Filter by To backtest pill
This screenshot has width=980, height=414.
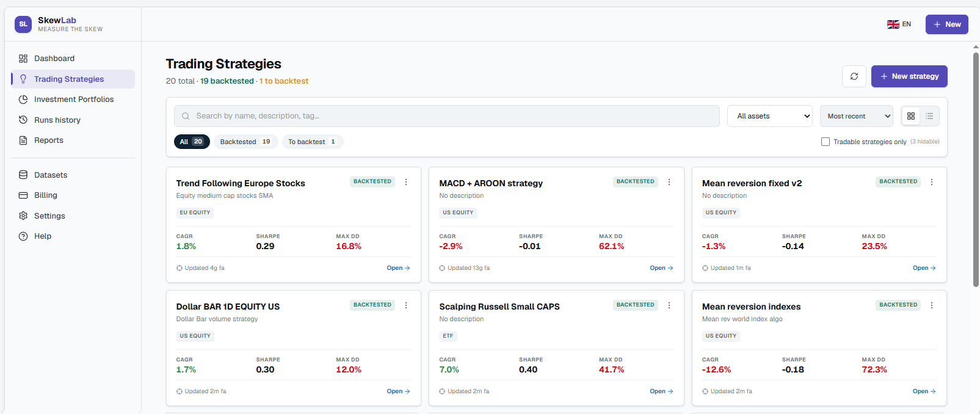(313, 142)
